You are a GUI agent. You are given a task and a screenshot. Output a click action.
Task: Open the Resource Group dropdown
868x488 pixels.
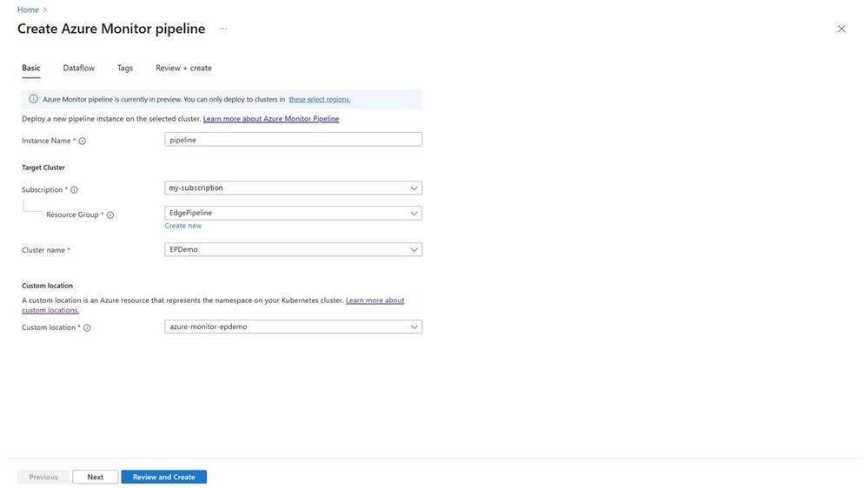pyautogui.click(x=294, y=213)
